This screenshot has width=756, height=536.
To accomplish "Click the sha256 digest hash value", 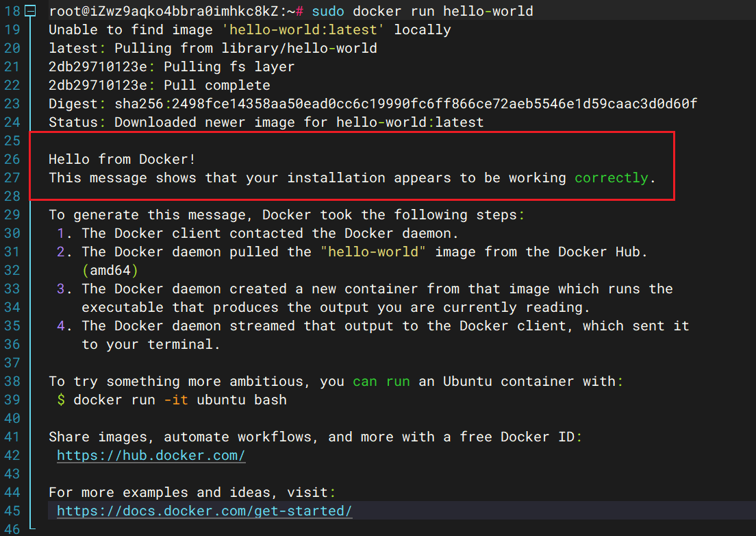I will coord(435,103).
